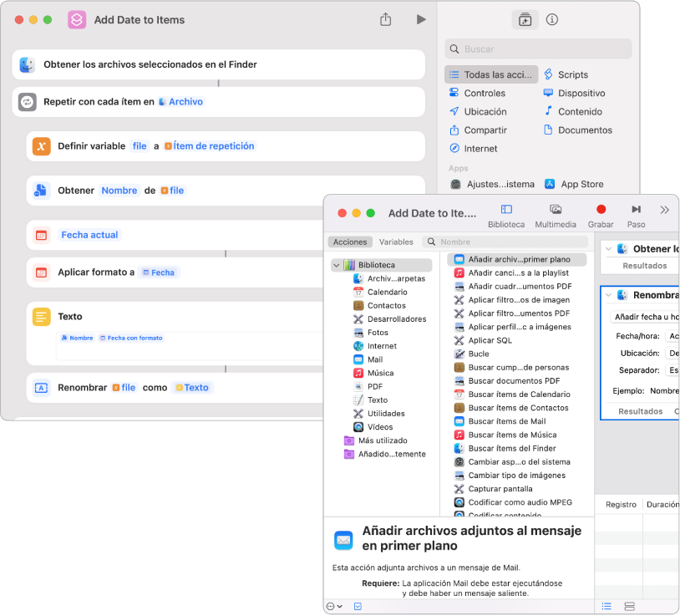
Task: Open the action library panel icon
Action: click(525, 19)
